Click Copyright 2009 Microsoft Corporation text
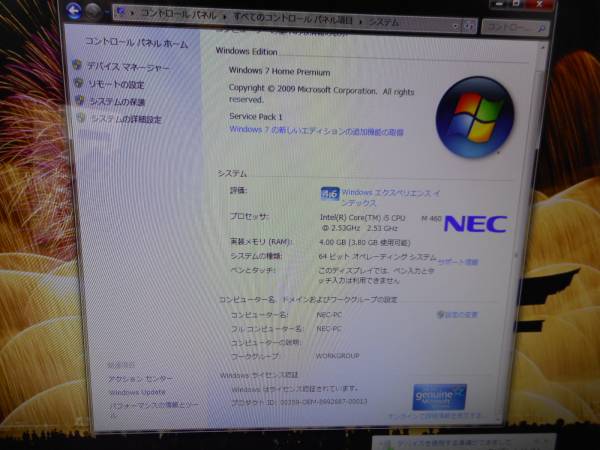 [321, 94]
